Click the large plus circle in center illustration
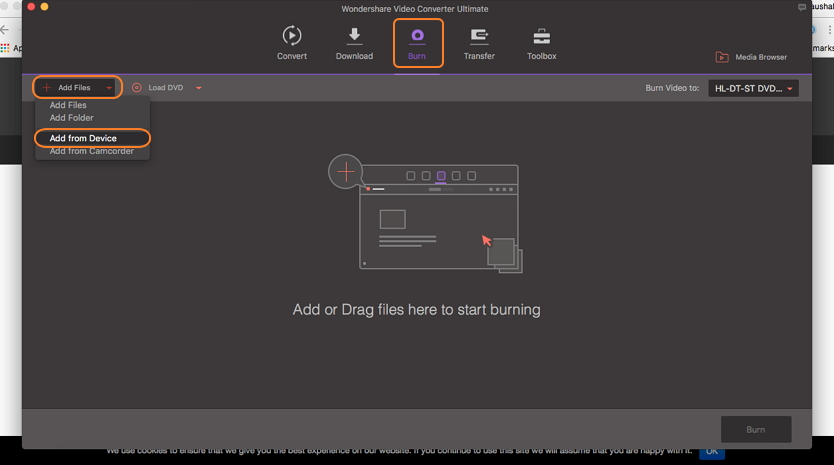834x465 pixels. tap(346, 171)
